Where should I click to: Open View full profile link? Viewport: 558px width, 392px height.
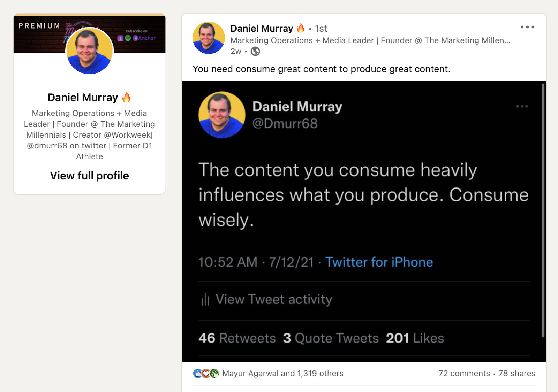point(89,176)
